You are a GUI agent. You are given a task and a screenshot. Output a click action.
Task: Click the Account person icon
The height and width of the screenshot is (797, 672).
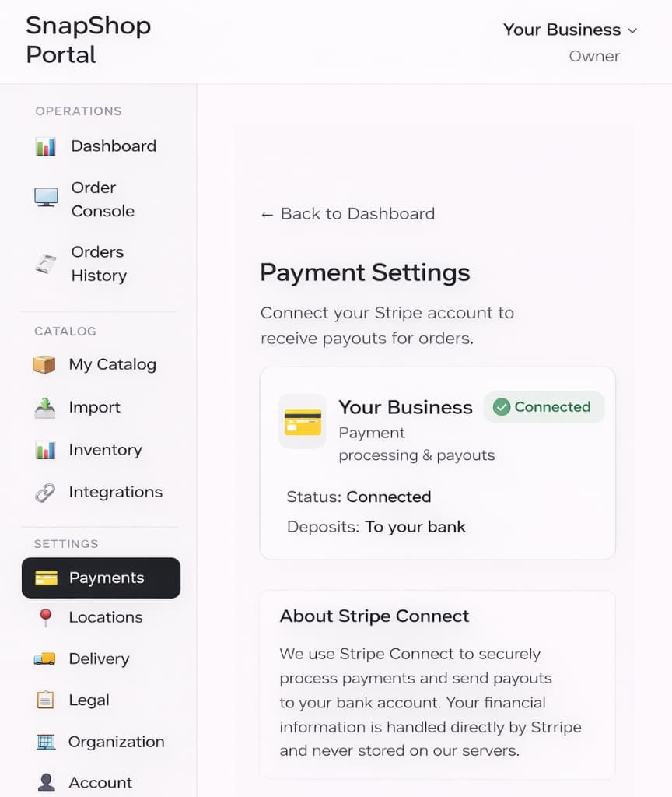click(x=44, y=782)
